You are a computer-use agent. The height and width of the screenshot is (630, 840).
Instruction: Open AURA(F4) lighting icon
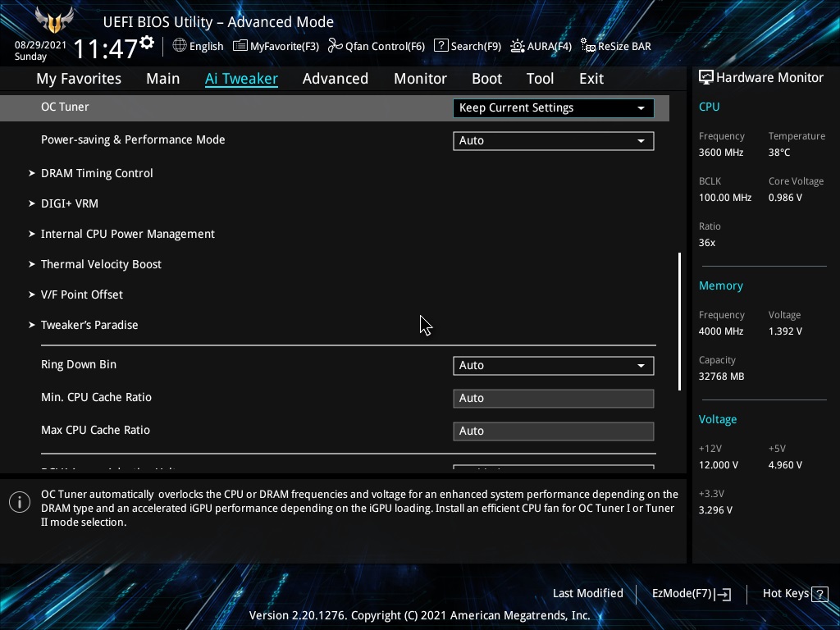[x=517, y=46]
